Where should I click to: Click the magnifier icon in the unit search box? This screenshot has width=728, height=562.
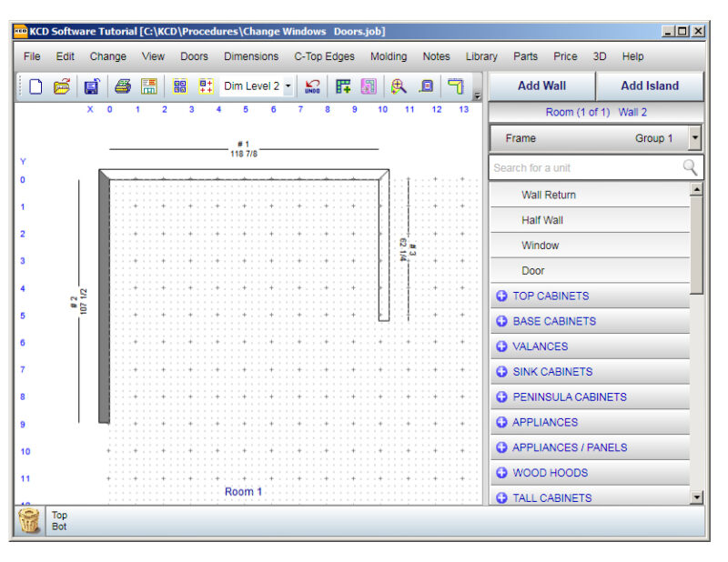click(691, 167)
